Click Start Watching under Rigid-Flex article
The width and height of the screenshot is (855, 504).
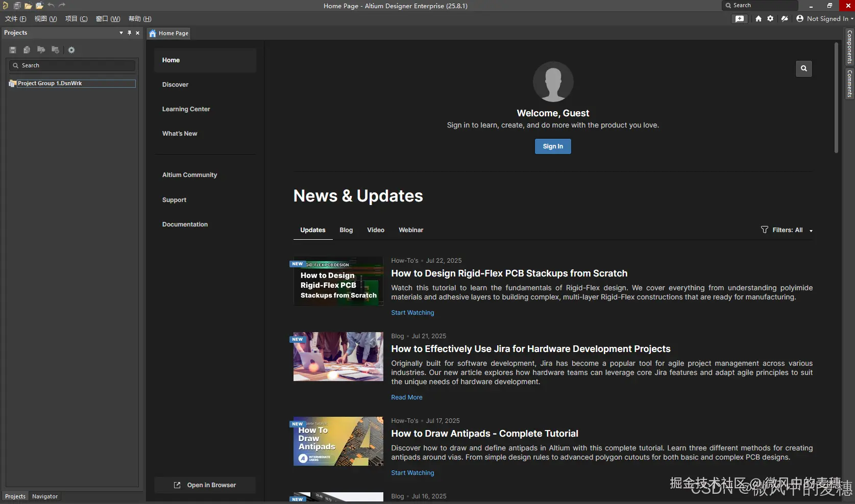412,313
